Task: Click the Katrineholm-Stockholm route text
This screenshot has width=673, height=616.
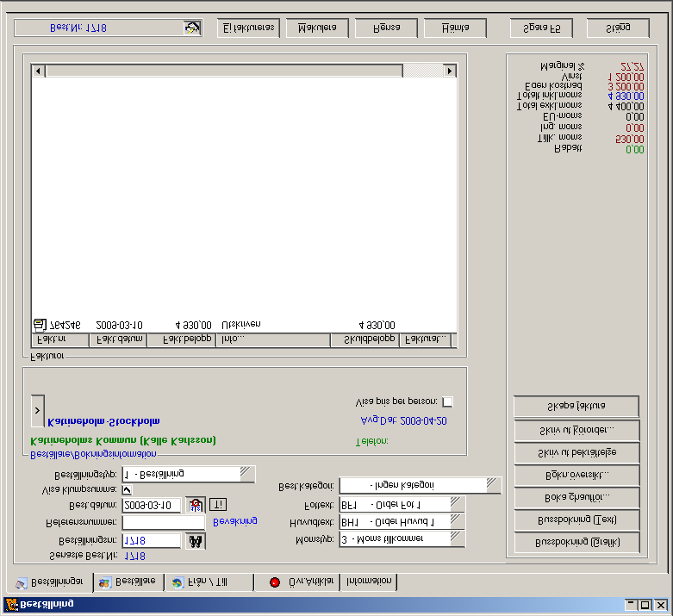Action: pyautogui.click(x=103, y=422)
